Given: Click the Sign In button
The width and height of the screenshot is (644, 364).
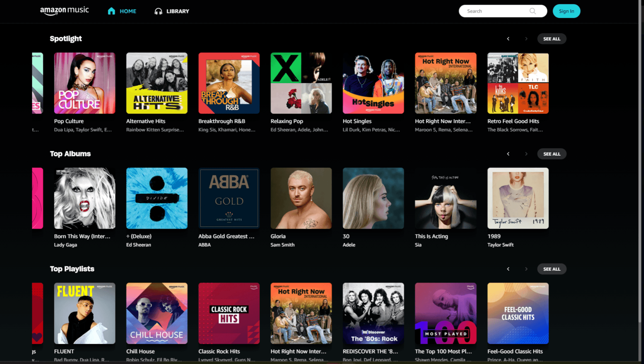Looking at the screenshot, I should (x=566, y=11).
